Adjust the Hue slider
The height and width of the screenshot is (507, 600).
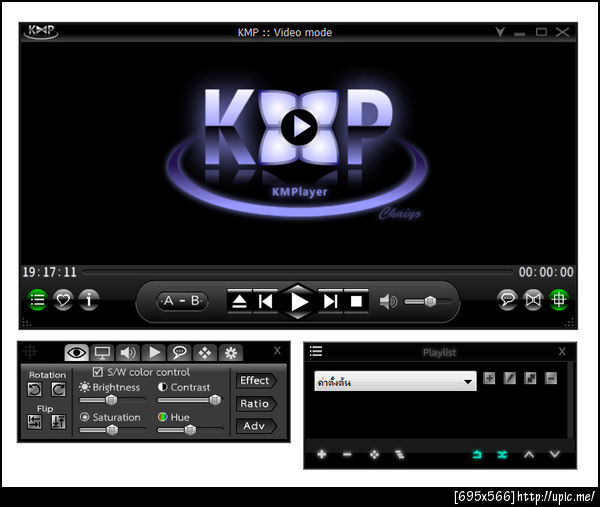(x=190, y=430)
